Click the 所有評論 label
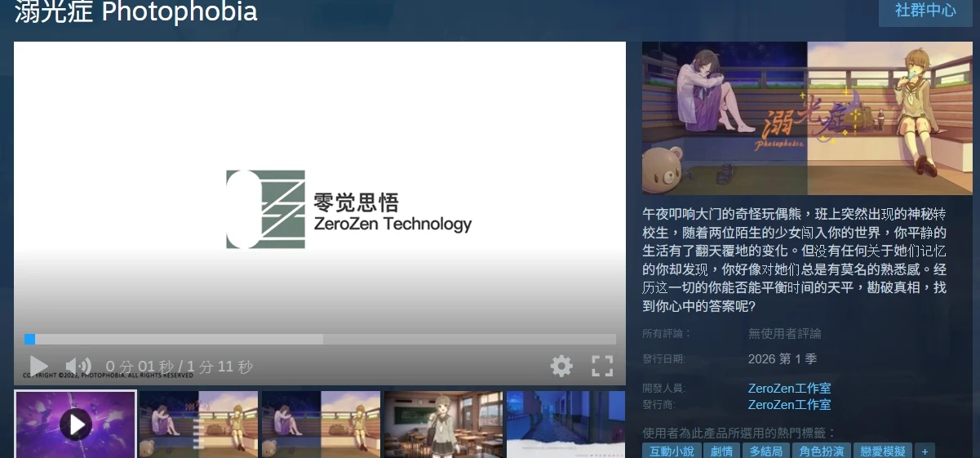This screenshot has height=458, width=980. click(x=667, y=333)
